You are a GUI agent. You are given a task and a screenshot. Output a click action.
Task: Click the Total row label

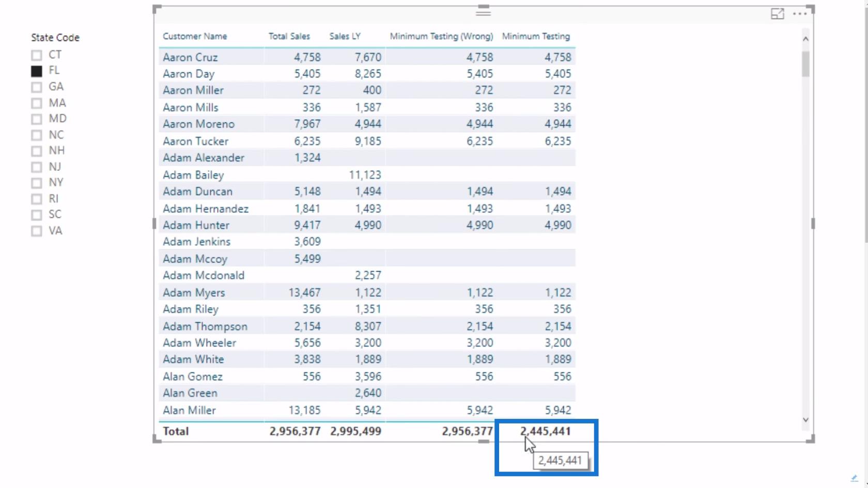tap(176, 431)
